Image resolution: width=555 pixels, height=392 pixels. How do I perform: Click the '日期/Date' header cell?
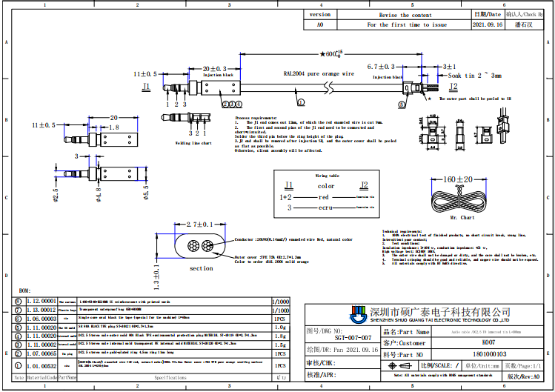click(x=488, y=15)
